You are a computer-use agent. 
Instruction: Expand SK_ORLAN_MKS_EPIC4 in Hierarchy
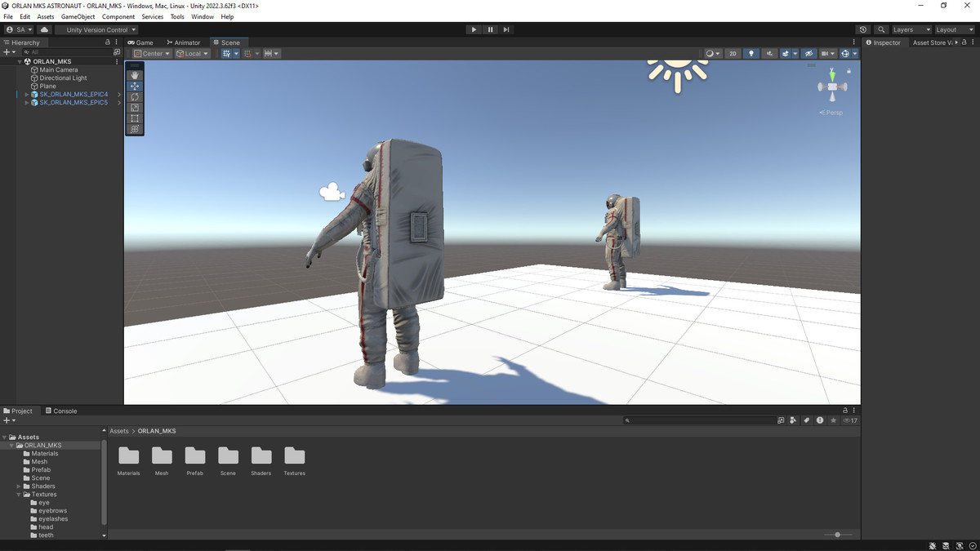pos(26,95)
